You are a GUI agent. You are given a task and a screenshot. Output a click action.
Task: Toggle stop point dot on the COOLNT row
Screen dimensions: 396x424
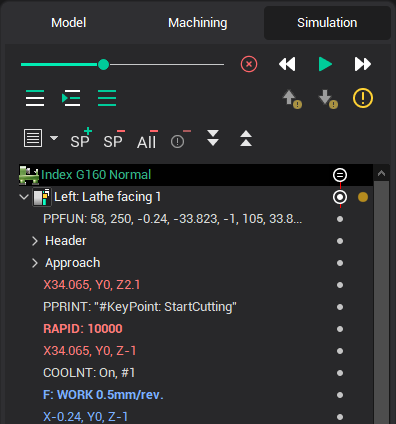tap(340, 373)
